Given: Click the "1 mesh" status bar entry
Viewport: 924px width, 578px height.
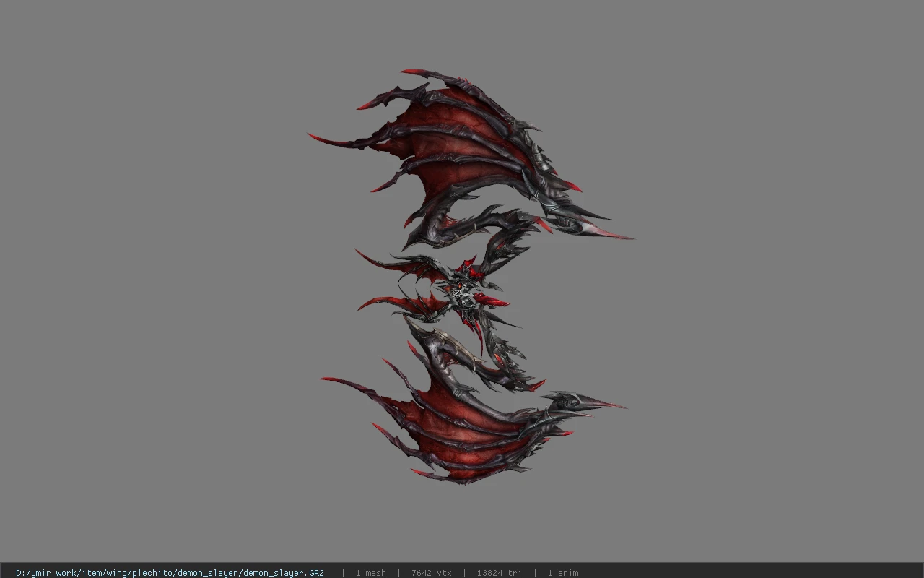Looking at the screenshot, I should tap(370, 573).
